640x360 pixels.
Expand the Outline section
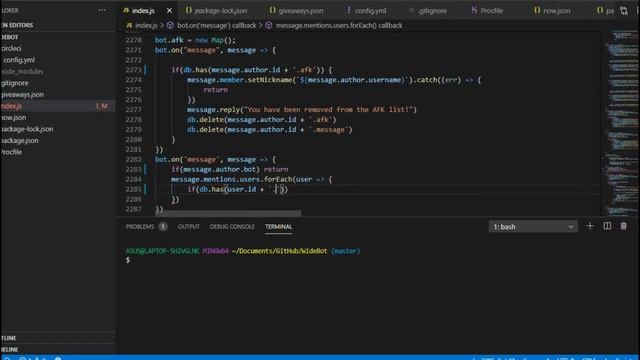(x=58, y=338)
